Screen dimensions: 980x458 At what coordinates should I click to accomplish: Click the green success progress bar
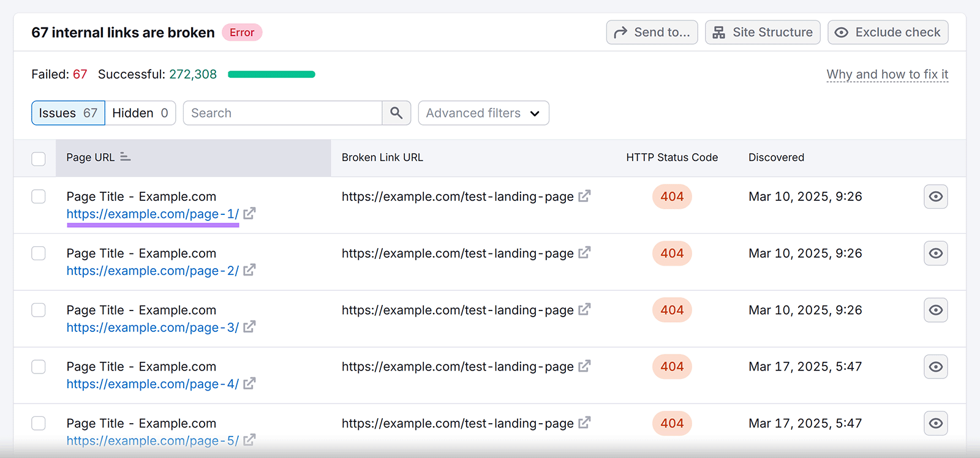pyautogui.click(x=271, y=75)
